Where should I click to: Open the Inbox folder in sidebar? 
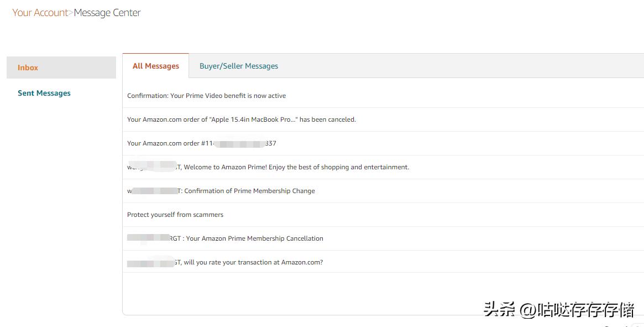pos(28,68)
